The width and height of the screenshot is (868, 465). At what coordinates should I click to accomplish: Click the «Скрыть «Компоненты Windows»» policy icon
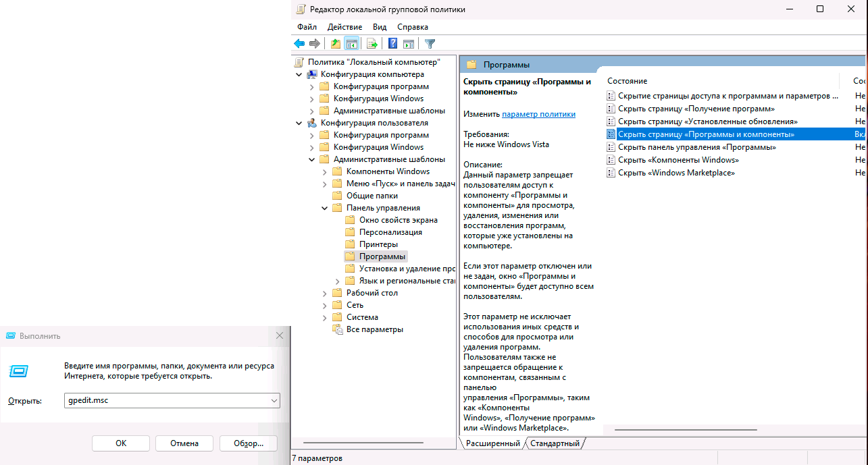tap(611, 160)
